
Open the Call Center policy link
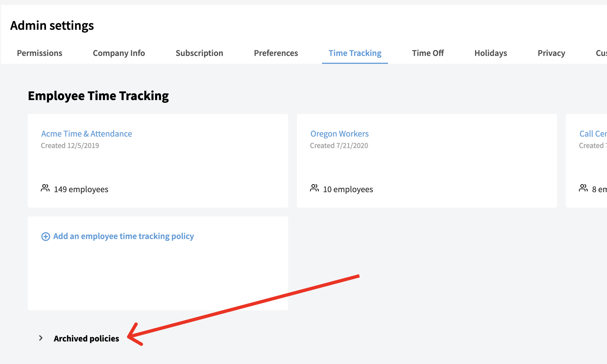click(593, 134)
